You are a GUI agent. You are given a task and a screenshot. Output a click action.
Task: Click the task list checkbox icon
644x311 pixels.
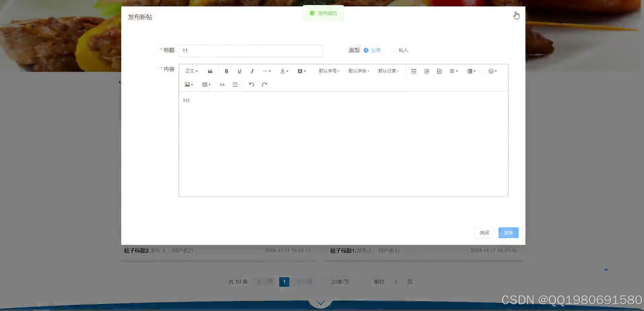click(x=439, y=71)
